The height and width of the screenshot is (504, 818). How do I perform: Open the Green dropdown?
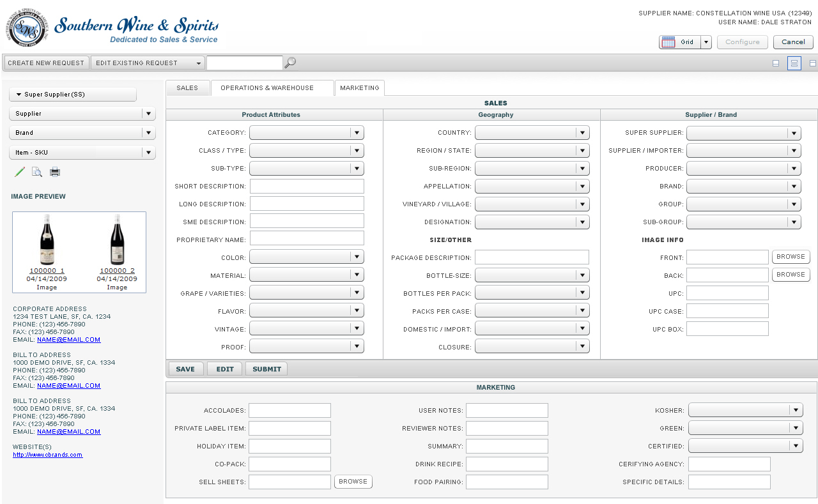click(x=746, y=428)
